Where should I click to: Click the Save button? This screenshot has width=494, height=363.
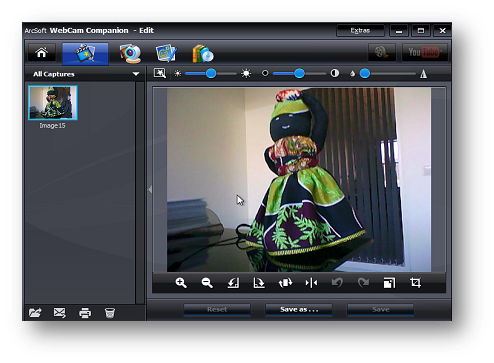point(381,310)
